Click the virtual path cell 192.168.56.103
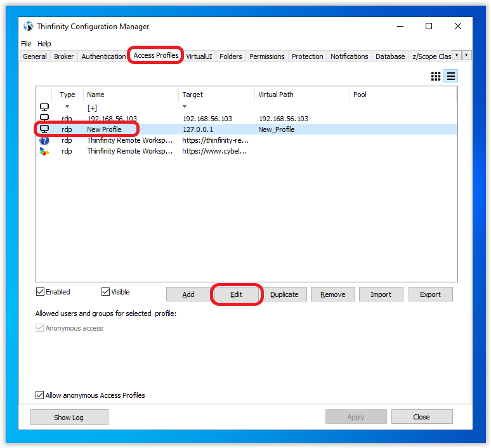Screen dimensions: 491x448 [284, 119]
